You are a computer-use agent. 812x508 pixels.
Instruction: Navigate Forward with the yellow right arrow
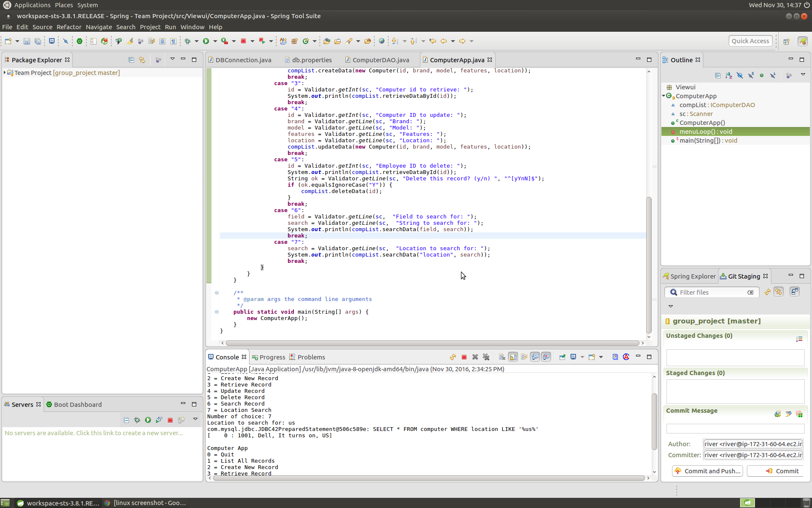tap(462, 41)
